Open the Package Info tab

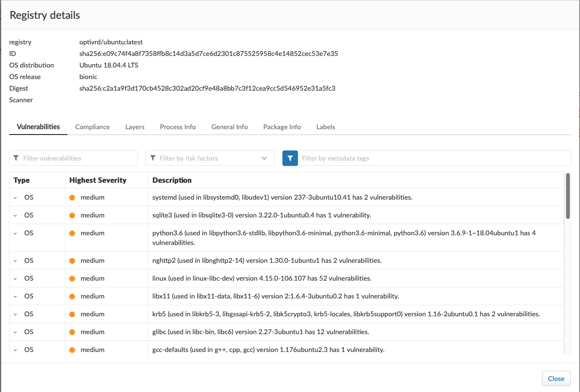(282, 127)
